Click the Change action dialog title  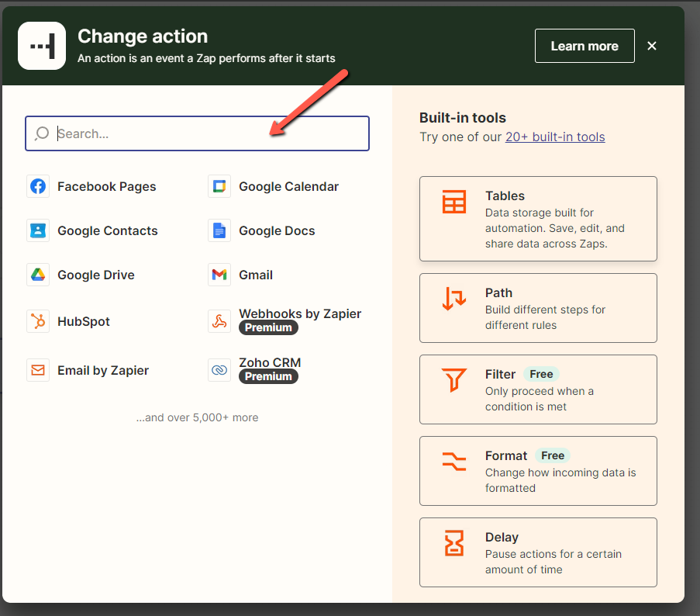[143, 36]
